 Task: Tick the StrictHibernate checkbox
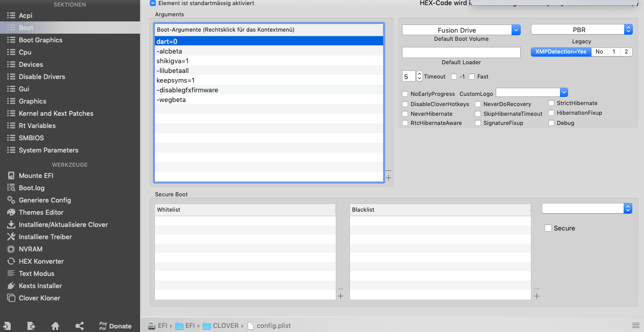click(551, 103)
